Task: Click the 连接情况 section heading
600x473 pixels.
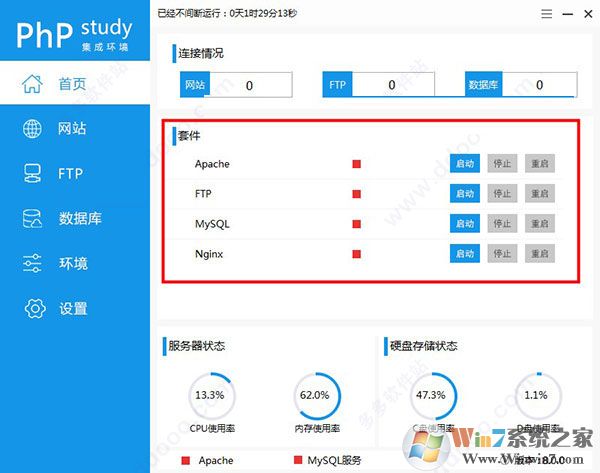Action: [201, 53]
